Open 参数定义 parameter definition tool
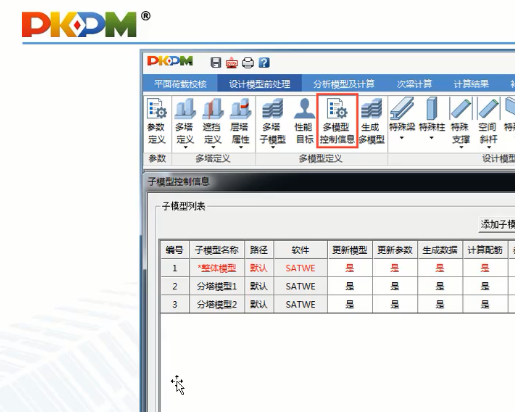The image size is (515, 412). 157,121
